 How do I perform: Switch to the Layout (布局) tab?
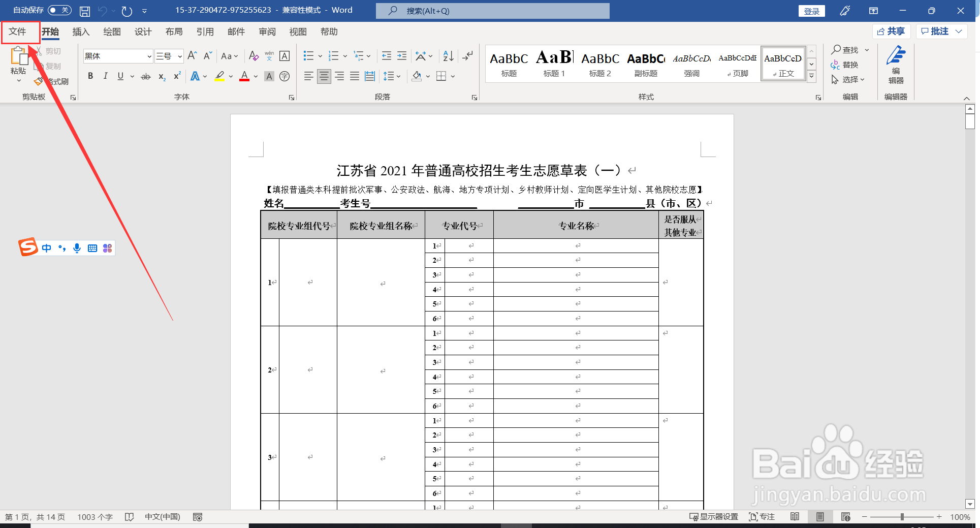[x=174, y=32]
